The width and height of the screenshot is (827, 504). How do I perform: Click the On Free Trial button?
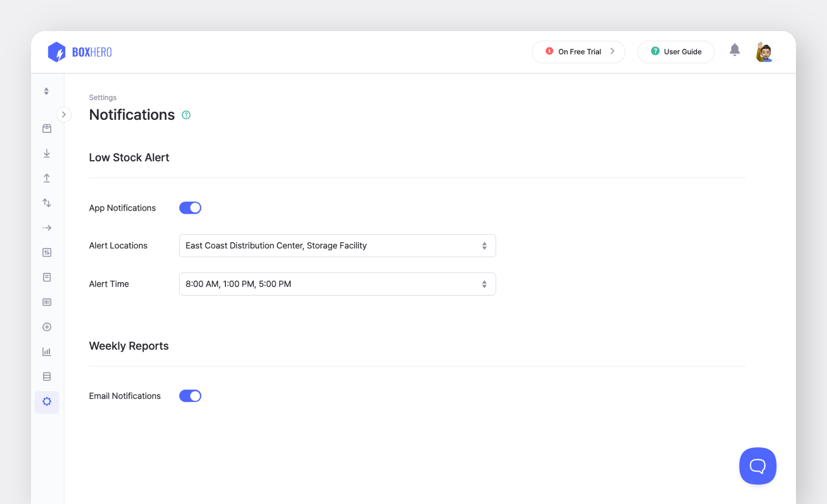point(578,51)
